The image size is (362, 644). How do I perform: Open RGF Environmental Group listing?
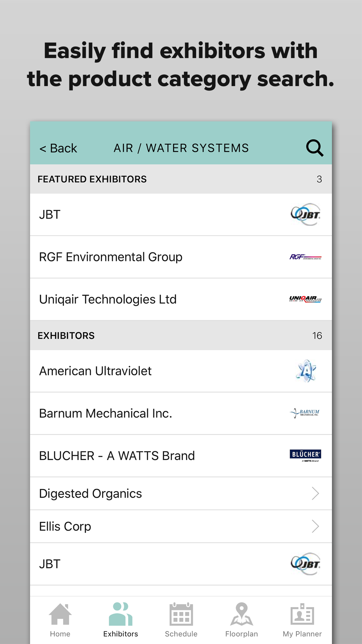click(181, 257)
